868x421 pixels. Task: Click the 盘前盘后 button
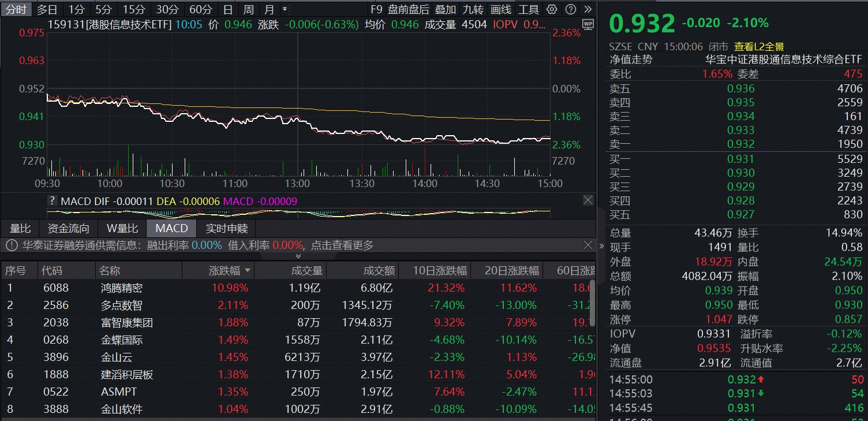click(409, 9)
